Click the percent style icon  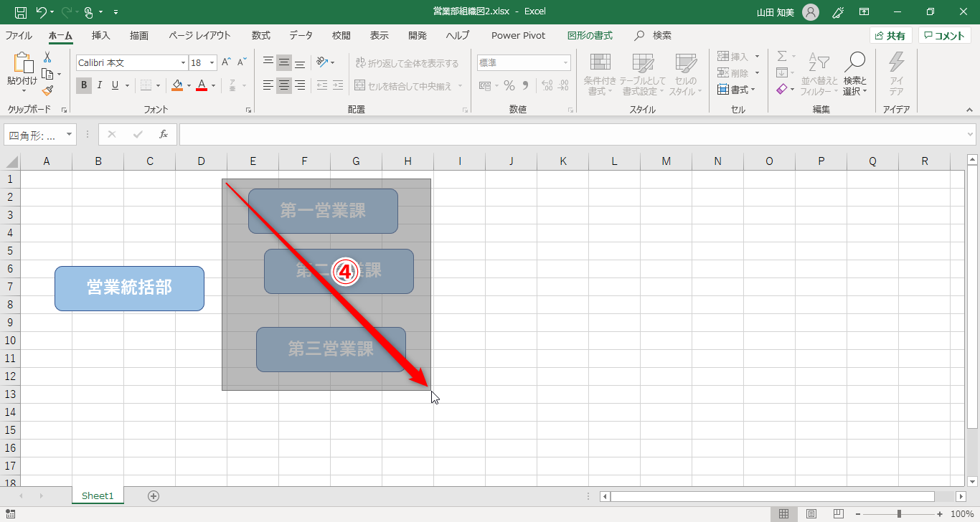509,86
